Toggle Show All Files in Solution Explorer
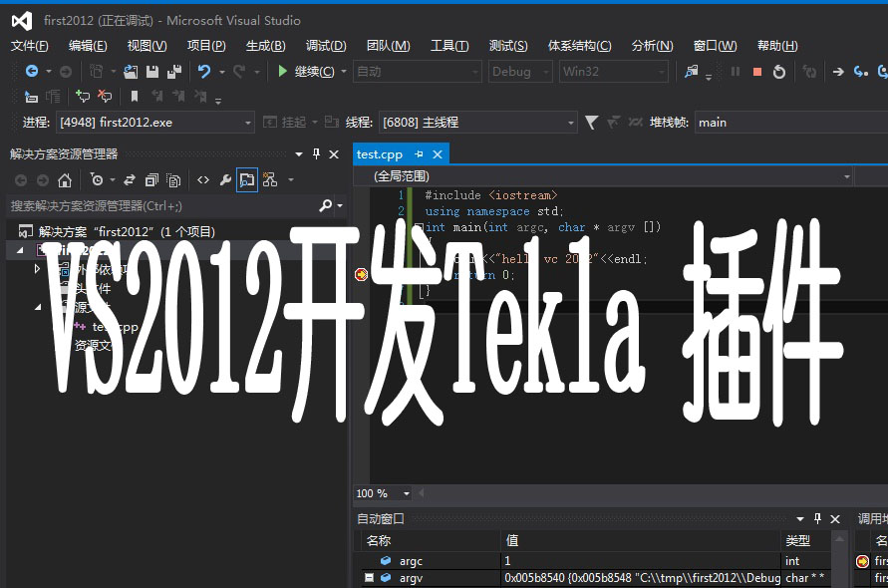The image size is (888, 588). tap(173, 180)
